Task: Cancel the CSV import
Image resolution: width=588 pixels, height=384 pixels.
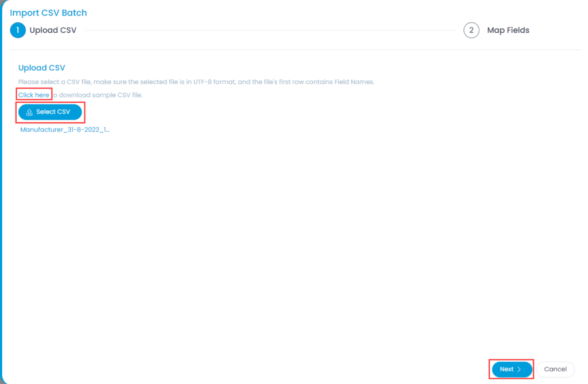Action: point(555,369)
